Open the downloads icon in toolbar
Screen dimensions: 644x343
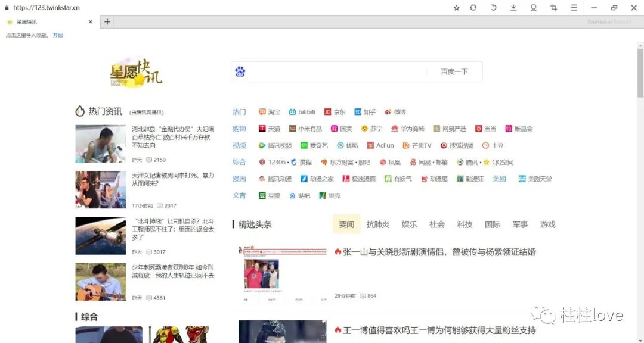click(513, 8)
